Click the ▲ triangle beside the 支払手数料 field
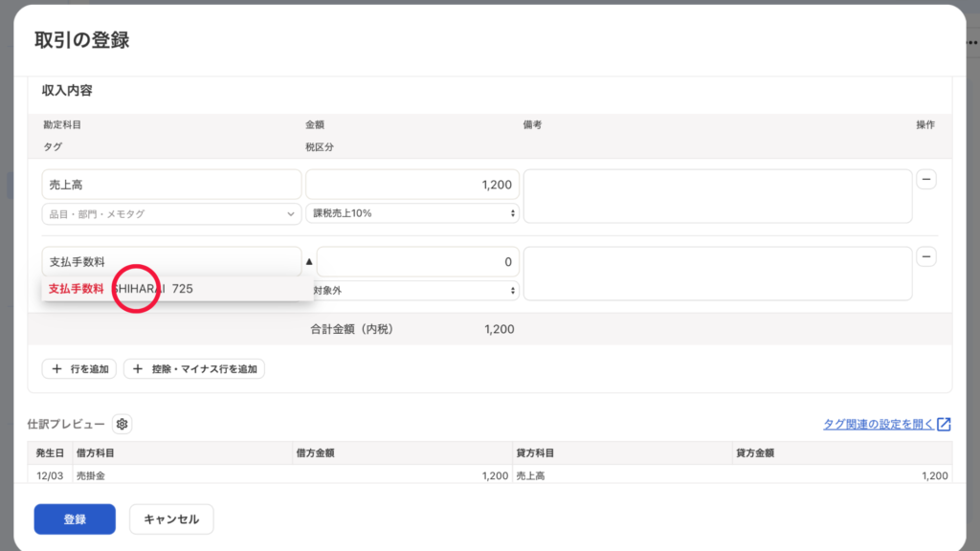980x551 pixels. (308, 261)
